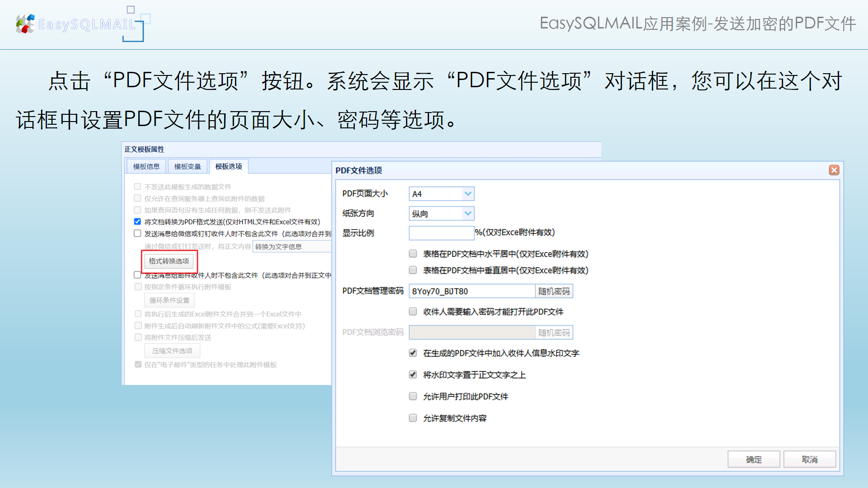Screen dimensions: 868x488
Task: Enable 允许用户打印此PDF文件 checkbox
Action: 413,396
